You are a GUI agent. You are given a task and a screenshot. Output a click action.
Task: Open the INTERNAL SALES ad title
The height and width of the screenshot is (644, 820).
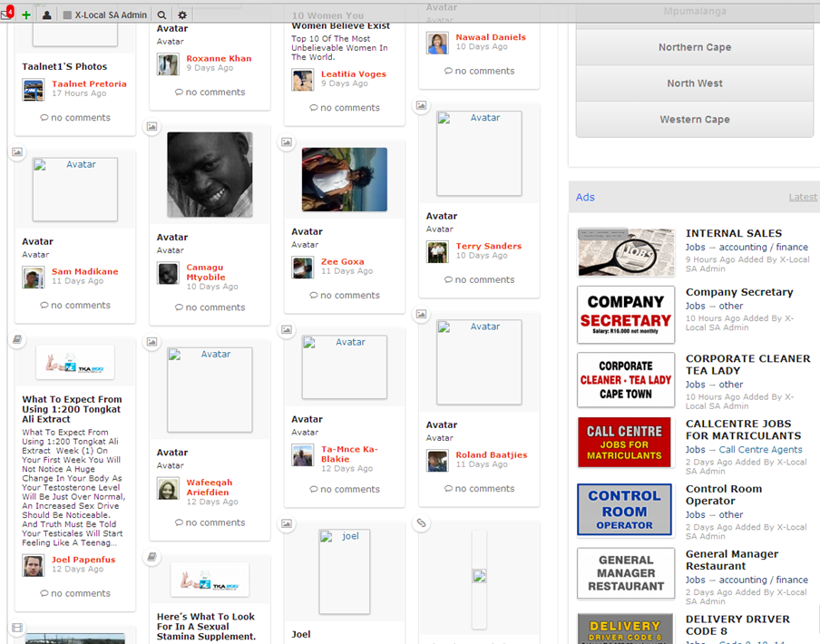pos(734,234)
